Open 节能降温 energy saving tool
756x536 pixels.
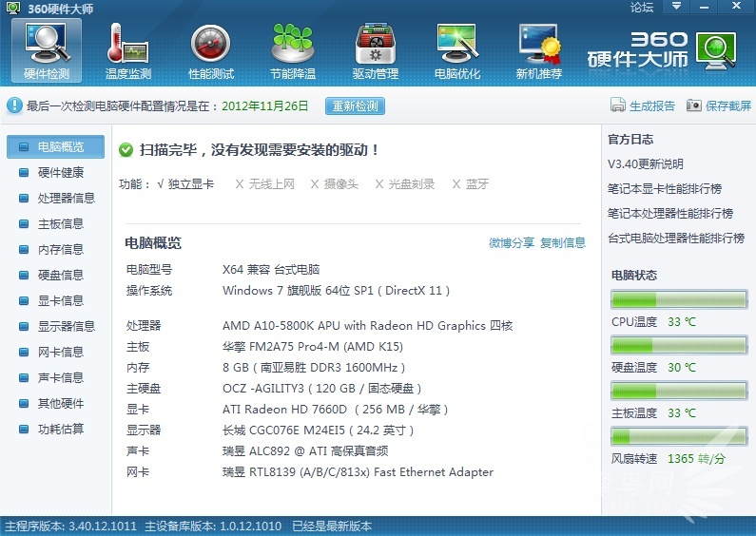pos(293,50)
